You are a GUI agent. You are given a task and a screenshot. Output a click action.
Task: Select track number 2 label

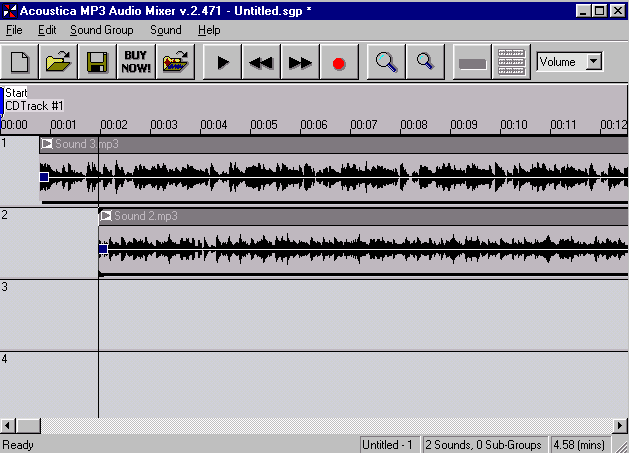[x=4, y=215]
